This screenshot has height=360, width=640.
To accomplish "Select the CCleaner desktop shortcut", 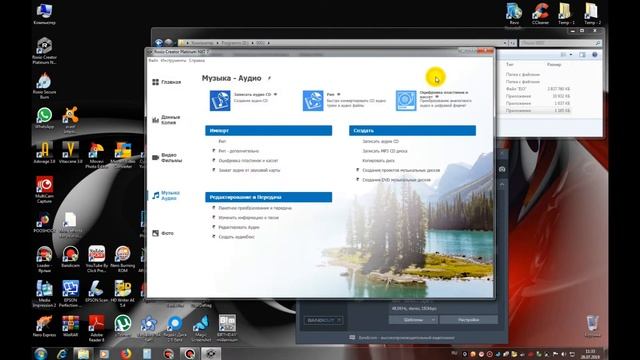I will coord(540,13).
